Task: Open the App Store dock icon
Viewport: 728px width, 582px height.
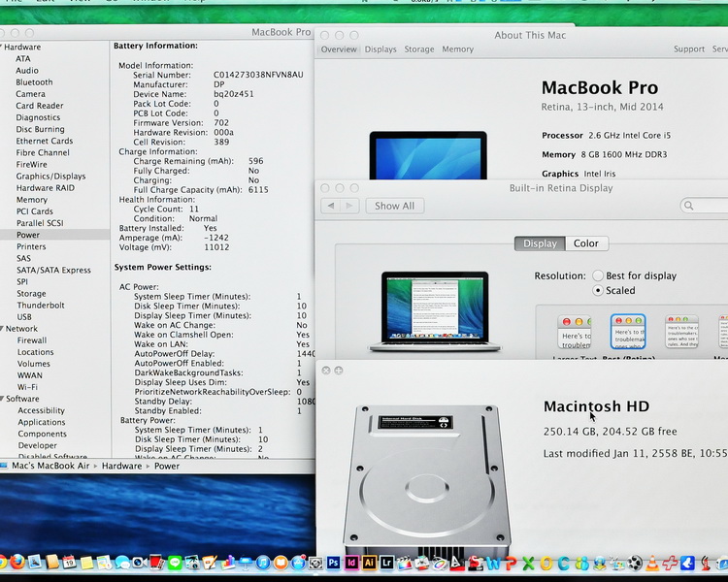Action: [x=299, y=563]
